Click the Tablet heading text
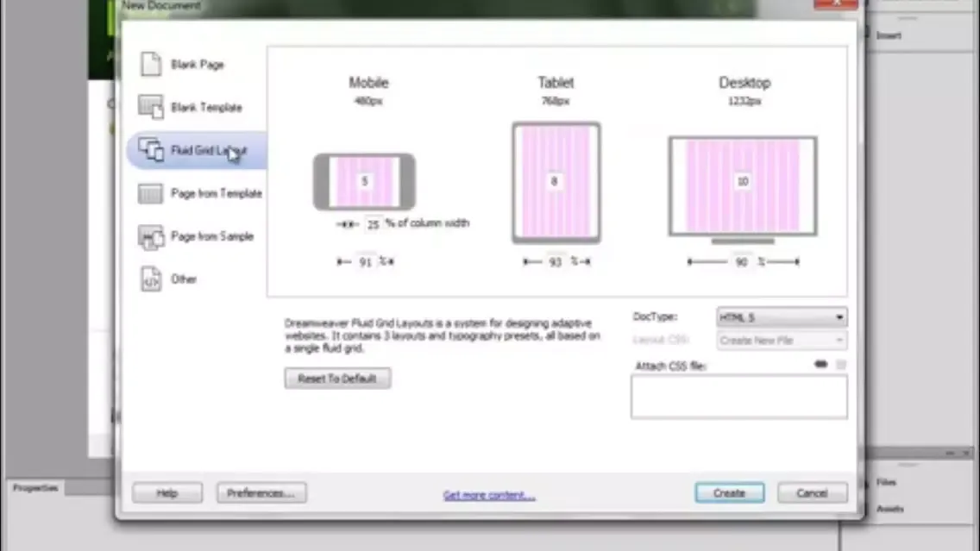This screenshot has width=980, height=551. (556, 83)
